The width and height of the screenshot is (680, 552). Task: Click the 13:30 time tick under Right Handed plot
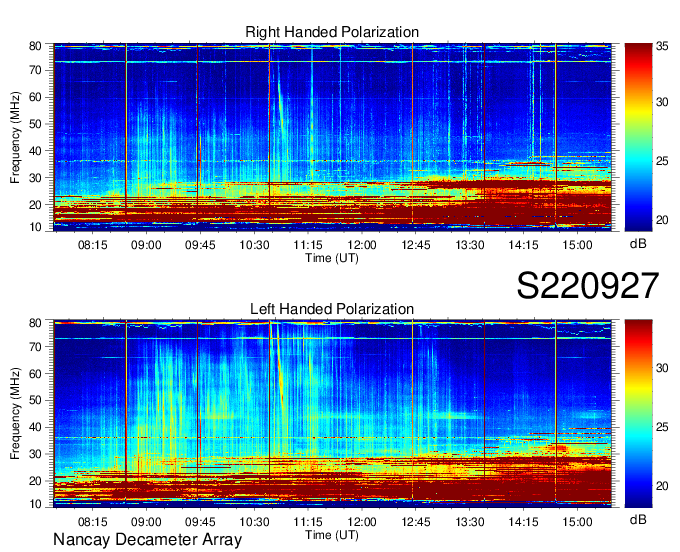pos(470,245)
